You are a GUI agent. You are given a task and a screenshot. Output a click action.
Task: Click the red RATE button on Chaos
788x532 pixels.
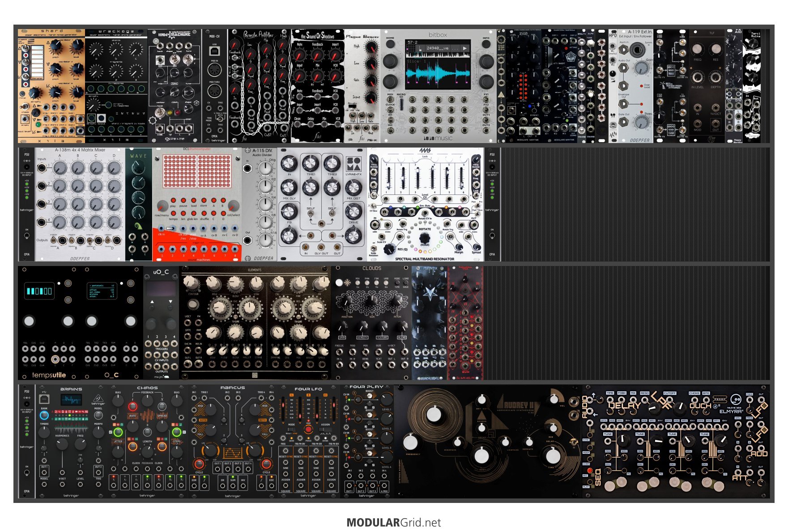133,406
